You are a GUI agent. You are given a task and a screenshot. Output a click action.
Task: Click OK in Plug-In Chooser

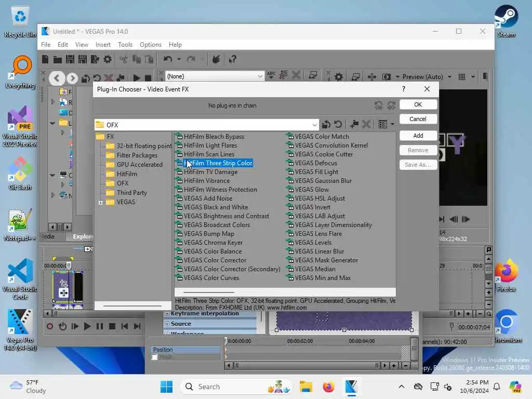(x=418, y=104)
